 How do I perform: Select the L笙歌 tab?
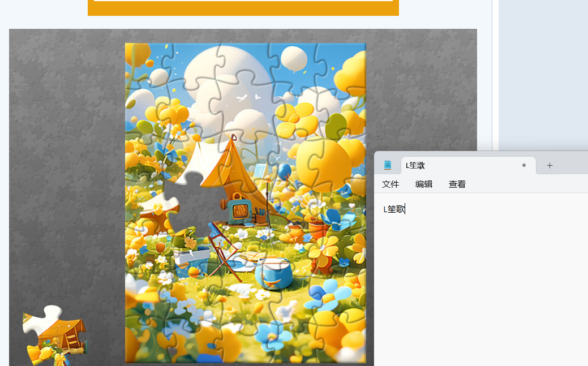click(453, 165)
